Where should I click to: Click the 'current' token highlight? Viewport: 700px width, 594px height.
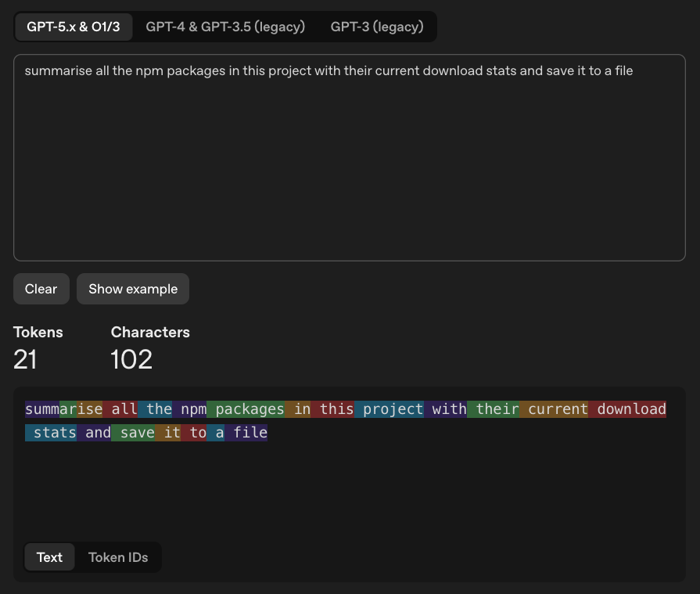pos(554,409)
